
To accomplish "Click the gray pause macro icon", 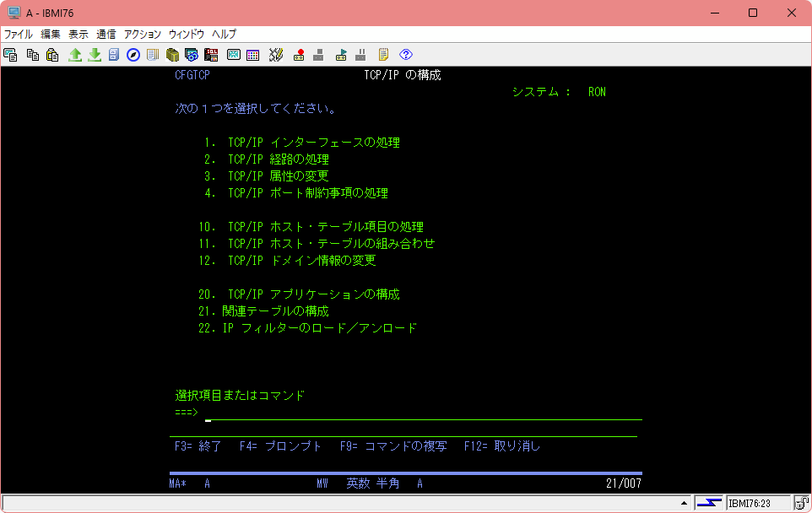I will [361, 54].
